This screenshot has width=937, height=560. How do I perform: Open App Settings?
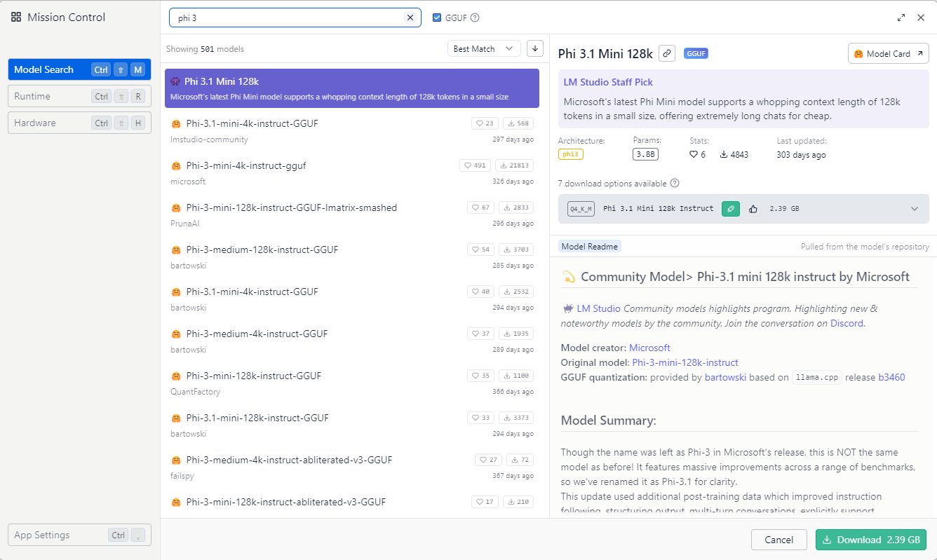[x=79, y=535]
